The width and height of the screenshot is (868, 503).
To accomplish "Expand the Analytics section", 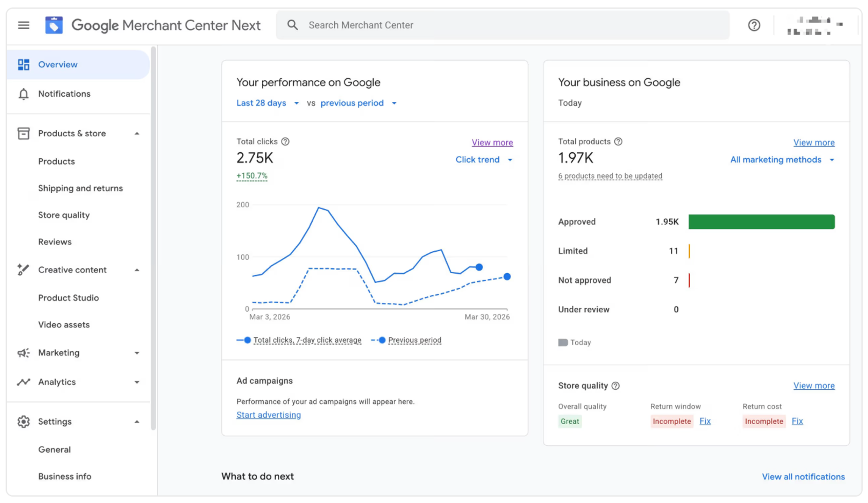I will [x=137, y=382].
